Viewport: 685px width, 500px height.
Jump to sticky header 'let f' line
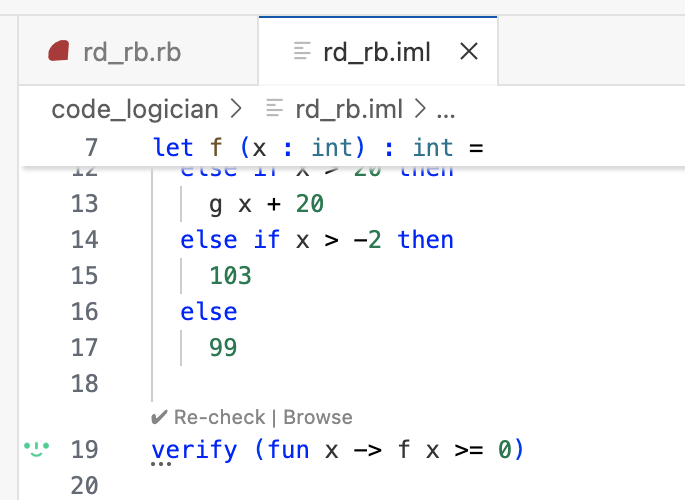coord(318,148)
